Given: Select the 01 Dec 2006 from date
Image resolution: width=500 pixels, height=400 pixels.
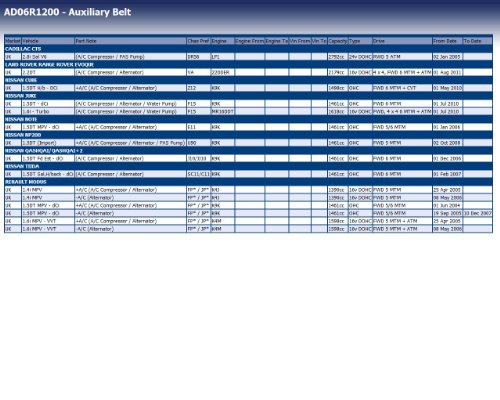Looking at the screenshot, I should pyautogui.click(x=447, y=158).
